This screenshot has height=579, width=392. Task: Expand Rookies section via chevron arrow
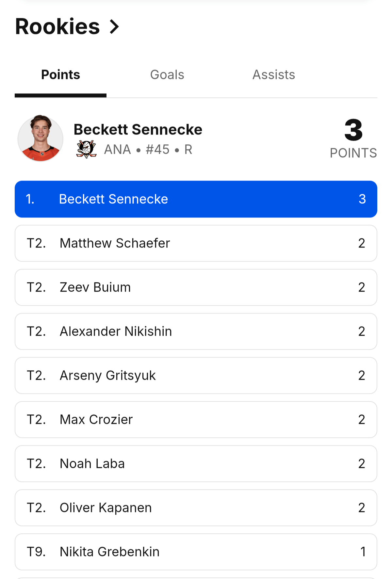(114, 27)
